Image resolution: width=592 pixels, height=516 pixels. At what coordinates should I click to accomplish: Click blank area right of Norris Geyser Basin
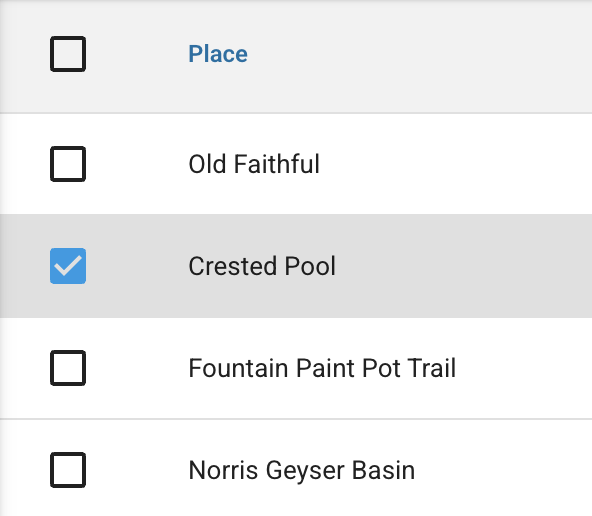tap(502, 470)
